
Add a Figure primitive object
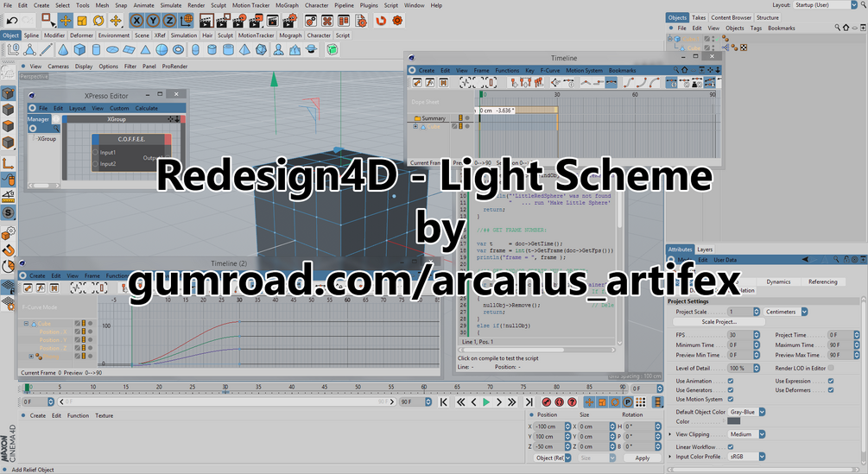278,50
